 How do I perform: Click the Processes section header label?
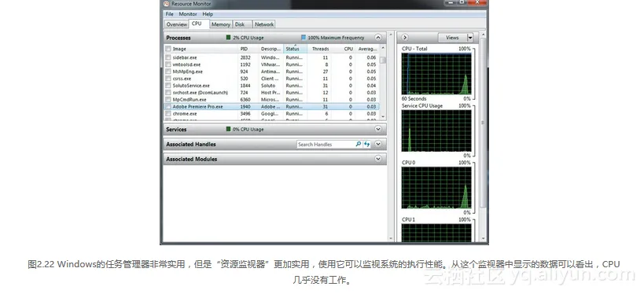click(x=178, y=38)
